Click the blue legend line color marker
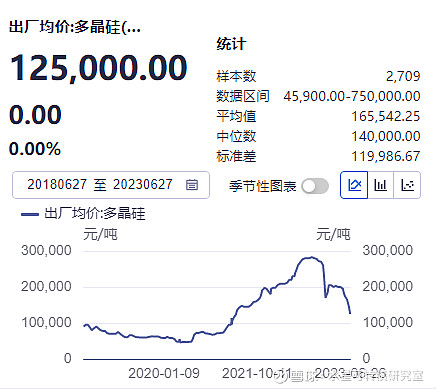Screen dimensions: 436x389 coord(30,214)
